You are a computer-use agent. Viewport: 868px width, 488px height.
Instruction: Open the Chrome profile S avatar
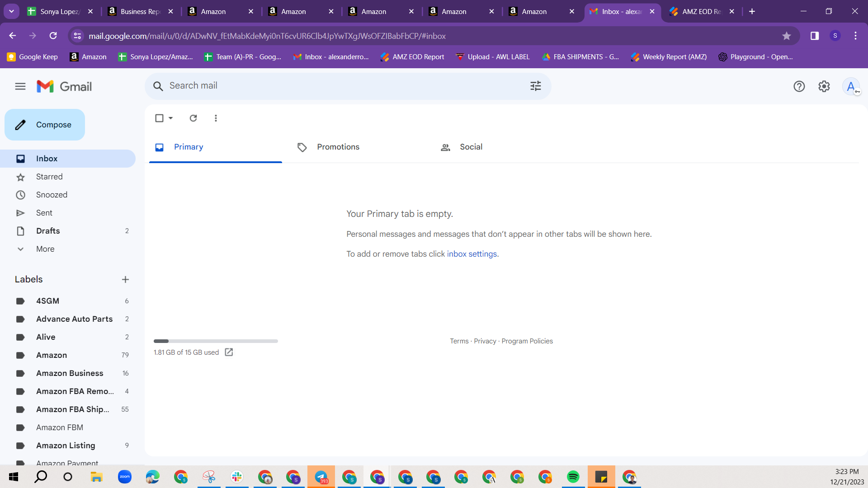point(835,36)
